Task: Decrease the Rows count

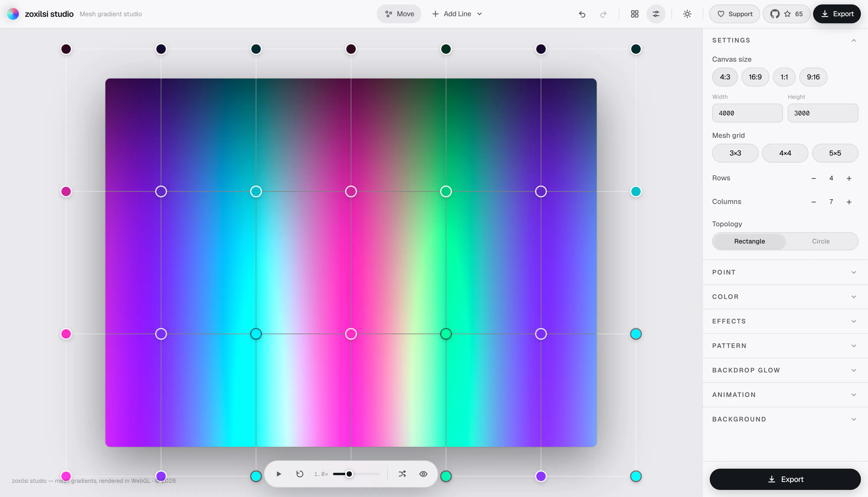Action: point(814,179)
